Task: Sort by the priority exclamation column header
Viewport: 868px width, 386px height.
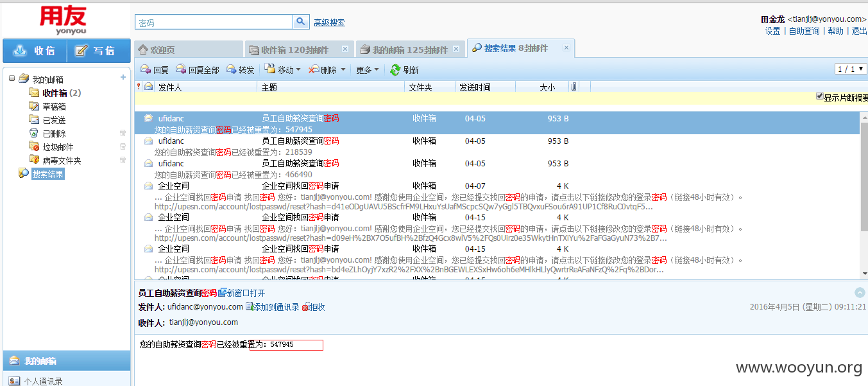Action: (139, 87)
